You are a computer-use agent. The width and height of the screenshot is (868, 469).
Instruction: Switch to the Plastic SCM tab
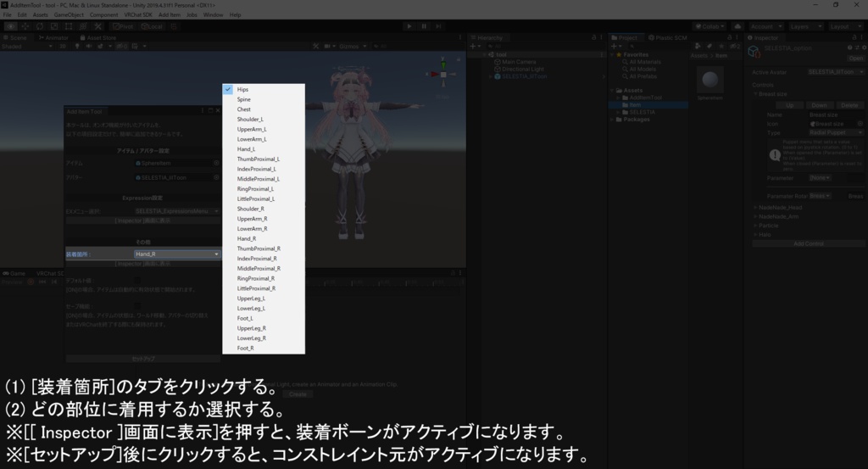(x=668, y=37)
